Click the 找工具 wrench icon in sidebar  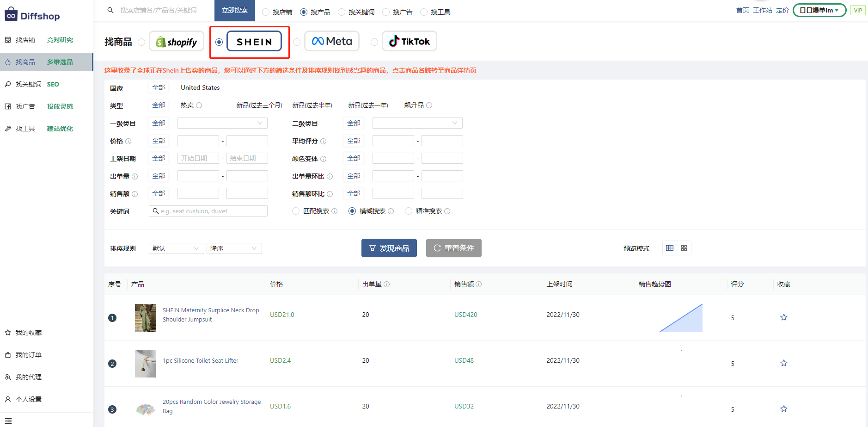8,129
